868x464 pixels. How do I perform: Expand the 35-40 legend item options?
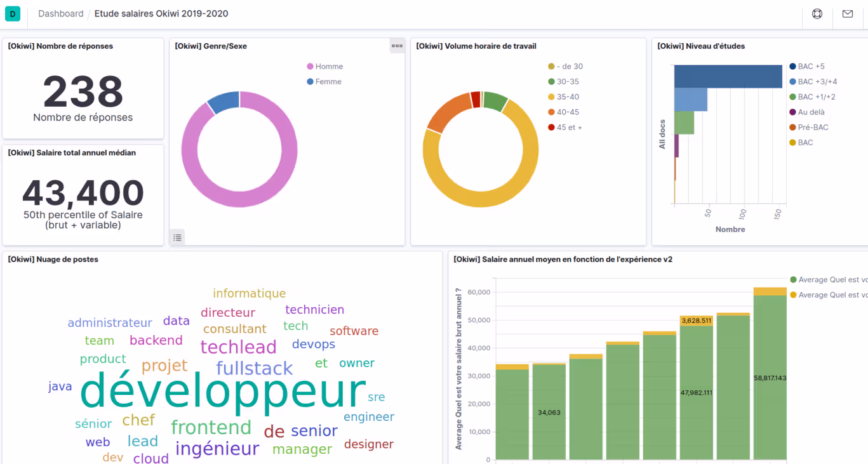[568, 97]
